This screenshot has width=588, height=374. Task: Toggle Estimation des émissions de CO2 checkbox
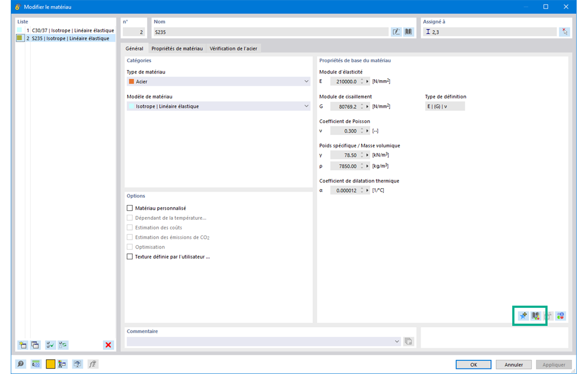click(129, 237)
